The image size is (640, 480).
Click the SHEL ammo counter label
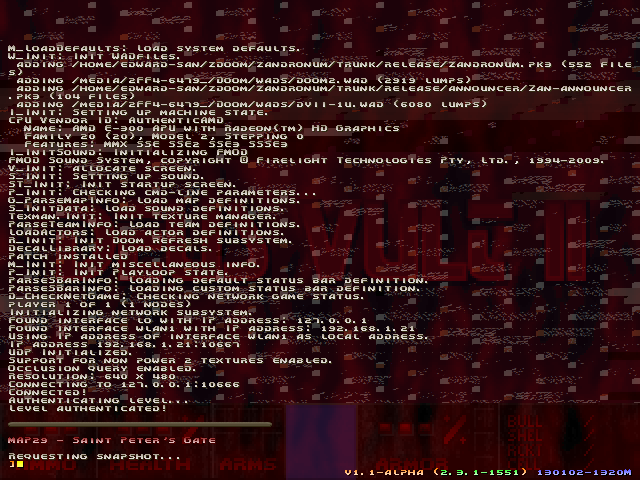pyautogui.click(x=525, y=436)
